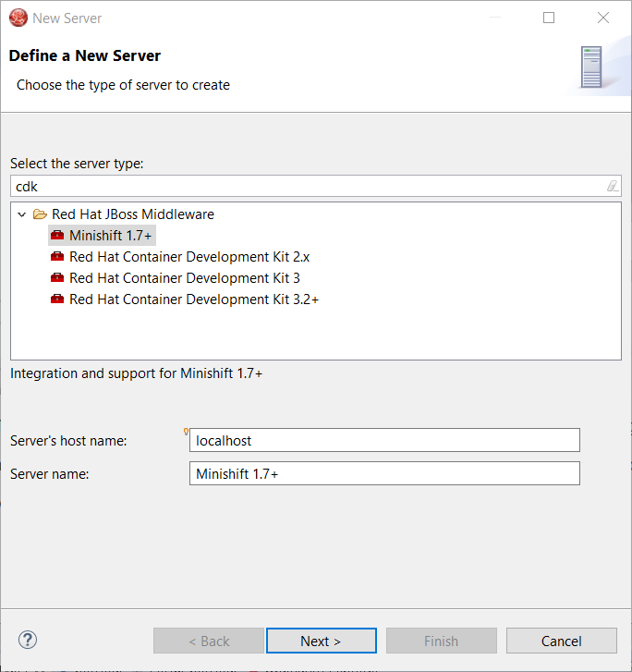Click the Eclipse icon in title bar

tap(18, 18)
